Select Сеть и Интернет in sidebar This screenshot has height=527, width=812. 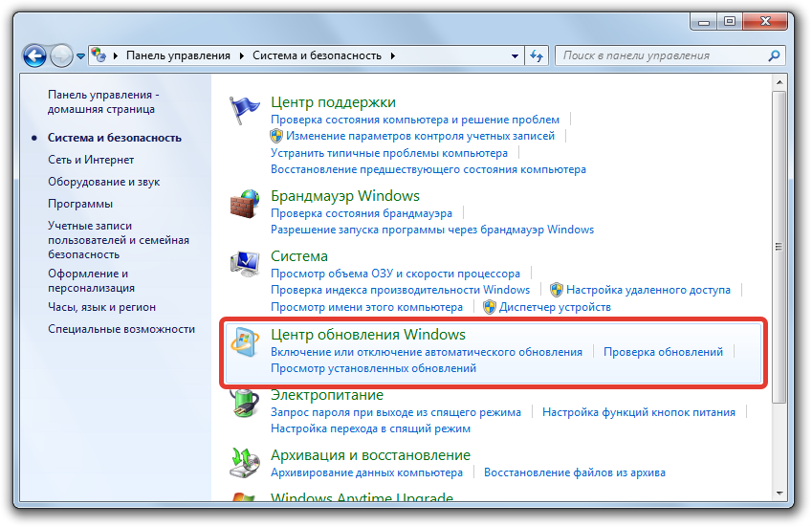(91, 160)
